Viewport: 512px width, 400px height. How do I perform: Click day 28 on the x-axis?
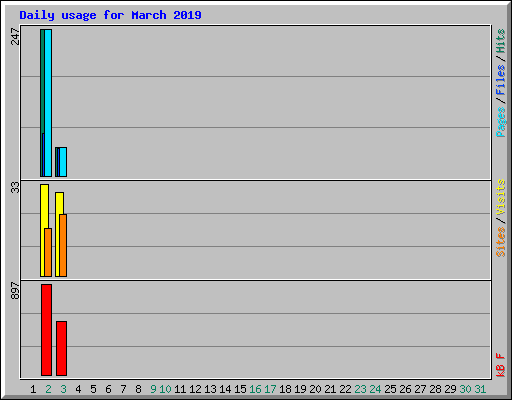click(x=435, y=389)
